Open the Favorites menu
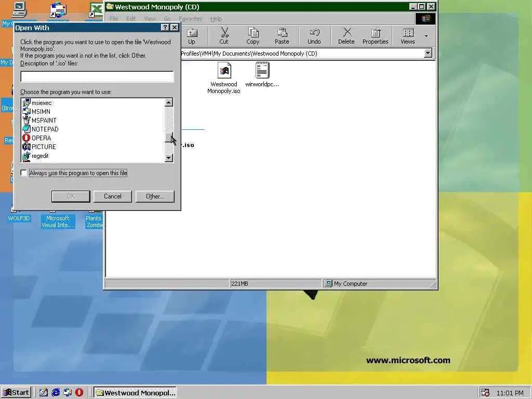This screenshot has height=399, width=532. tap(190, 19)
